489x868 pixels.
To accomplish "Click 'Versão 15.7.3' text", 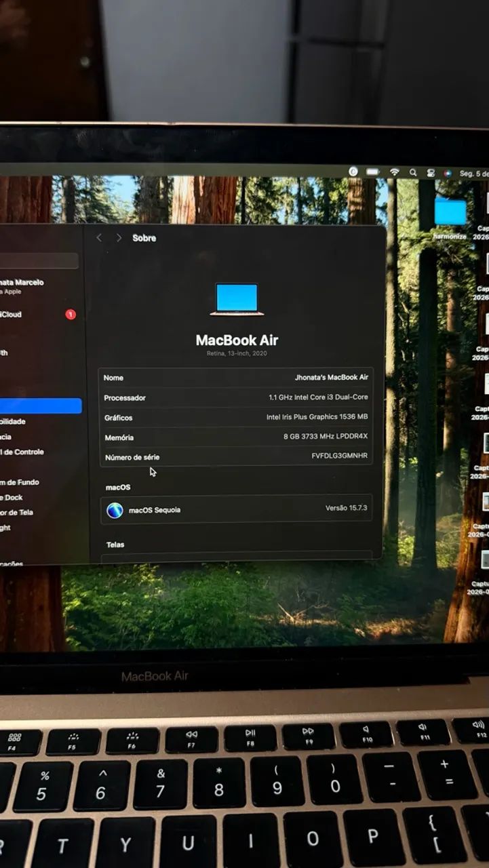I will click(346, 508).
